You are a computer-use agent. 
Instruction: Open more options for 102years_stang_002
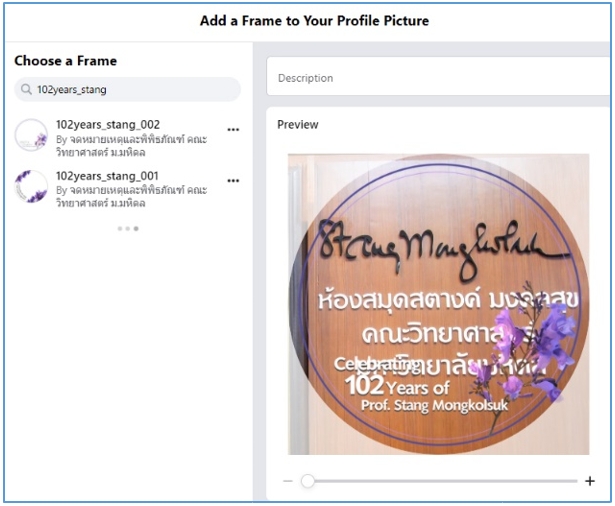(x=233, y=129)
